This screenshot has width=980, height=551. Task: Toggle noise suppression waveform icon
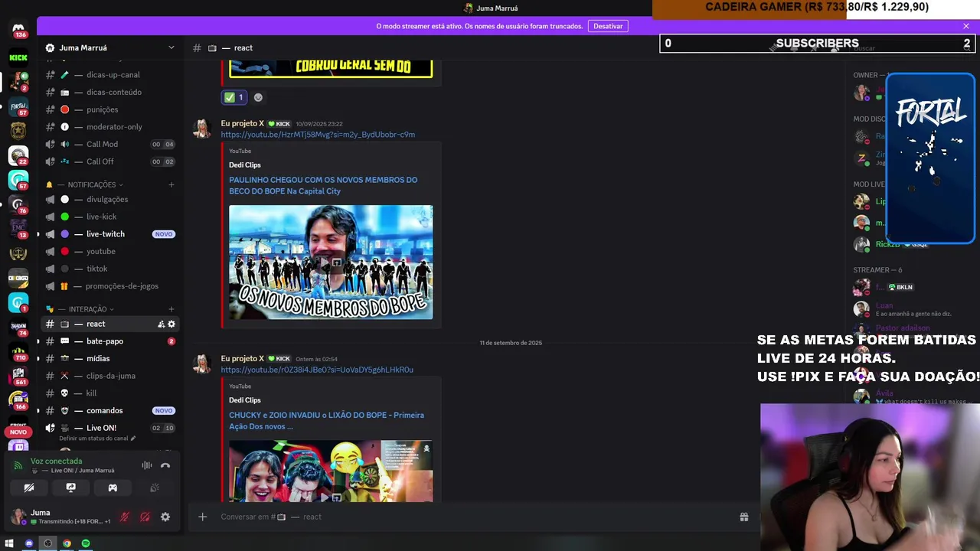point(146,465)
